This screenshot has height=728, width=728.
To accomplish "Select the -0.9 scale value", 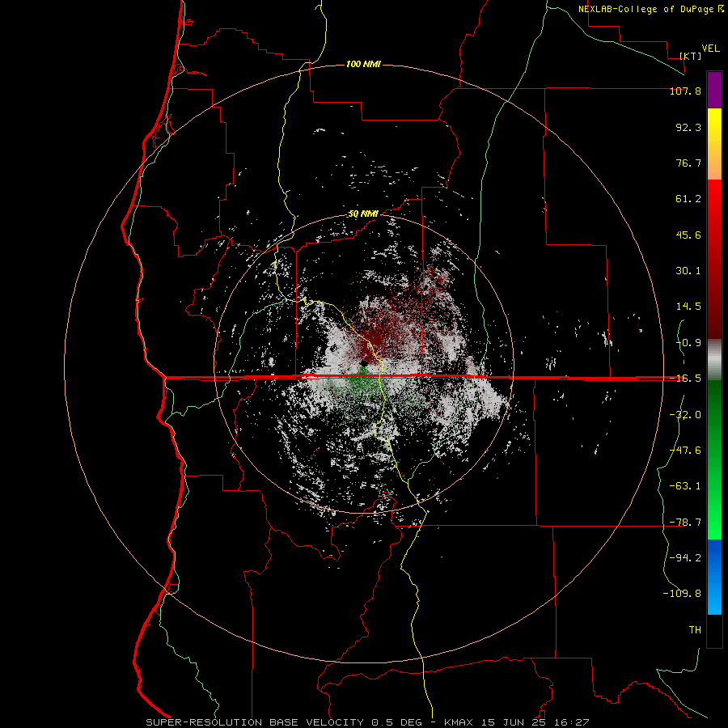I will tap(688, 343).
